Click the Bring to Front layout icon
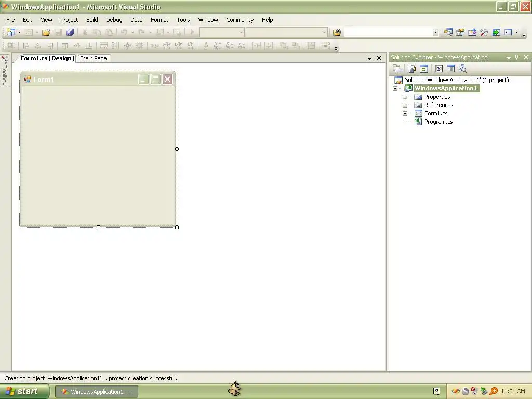Image resolution: width=532 pixels, height=399 pixels. (284, 46)
